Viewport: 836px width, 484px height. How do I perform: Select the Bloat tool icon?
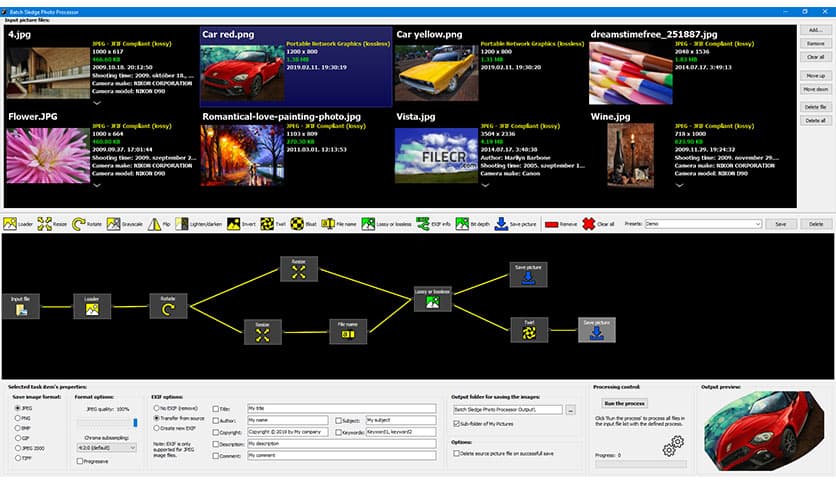297,224
